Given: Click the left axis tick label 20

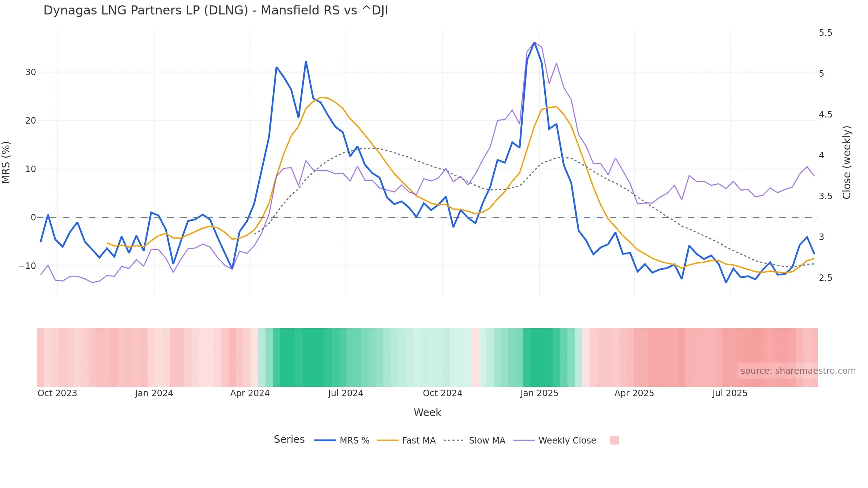Looking at the screenshot, I should pos(31,121).
